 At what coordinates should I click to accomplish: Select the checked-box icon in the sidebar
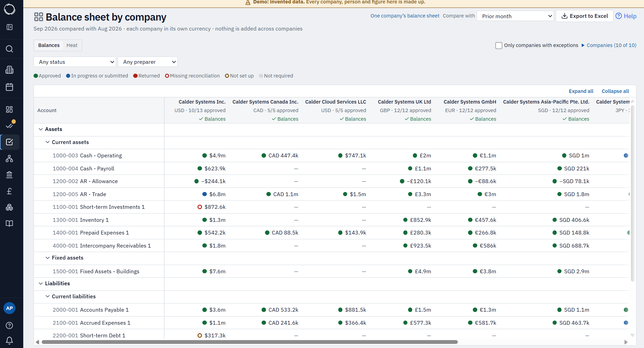point(10,142)
